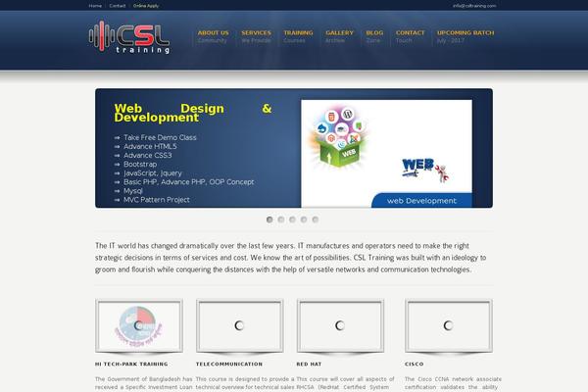Screen dimensions: 588x392
Task: Open the Training courses menu
Action: [x=298, y=36]
